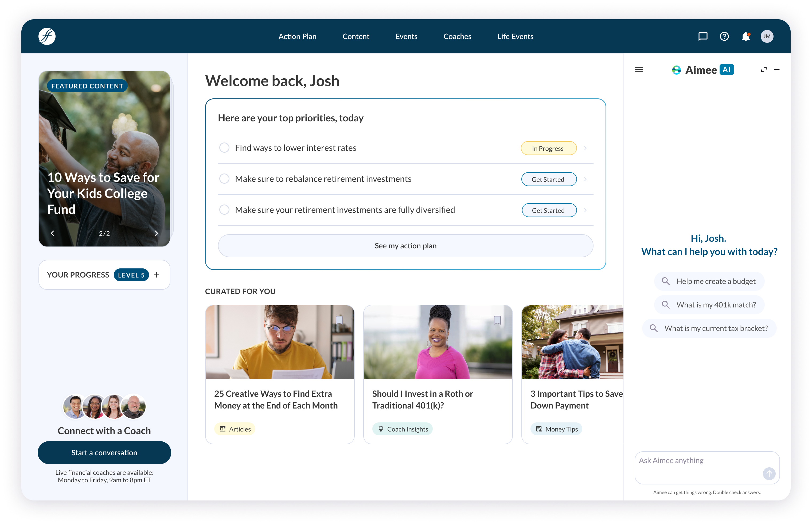The image size is (812, 524).
Task: Select What is my 401k match suggestion
Action: click(x=709, y=305)
